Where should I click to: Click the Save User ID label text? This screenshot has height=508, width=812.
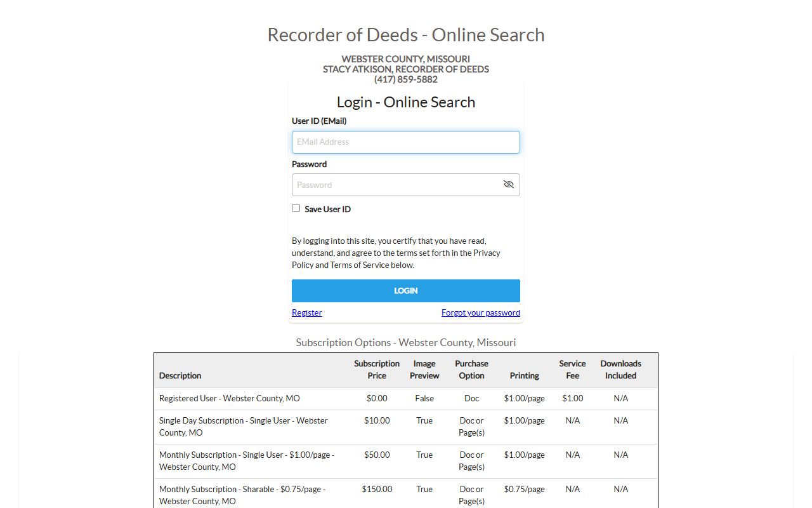click(327, 209)
